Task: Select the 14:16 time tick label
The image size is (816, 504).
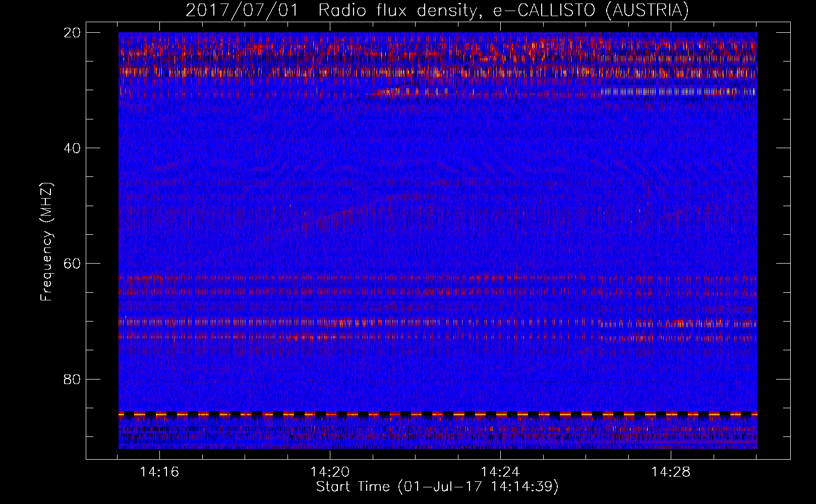Action: [159, 472]
